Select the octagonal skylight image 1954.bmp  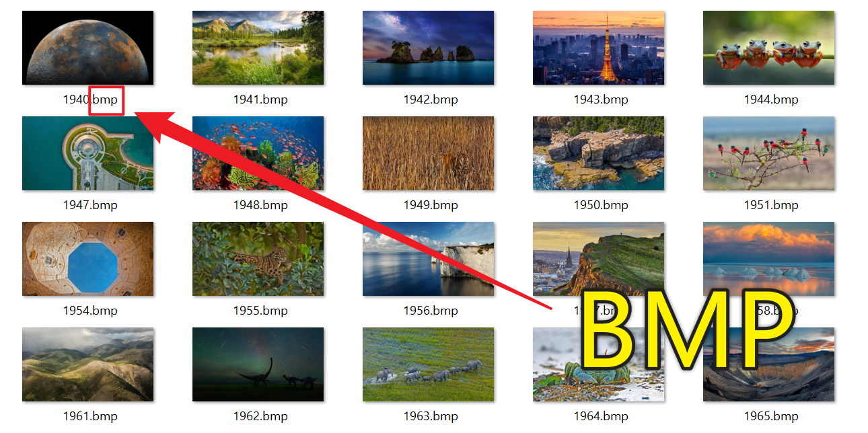tap(87, 259)
